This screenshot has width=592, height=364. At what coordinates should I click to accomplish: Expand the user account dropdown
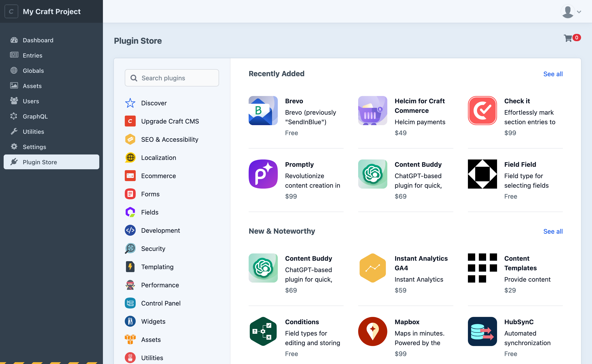tap(571, 11)
